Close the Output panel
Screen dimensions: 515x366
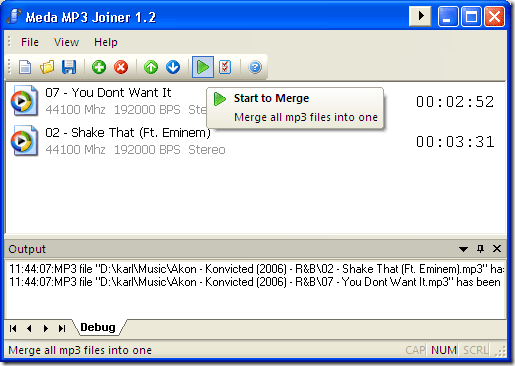click(497, 249)
